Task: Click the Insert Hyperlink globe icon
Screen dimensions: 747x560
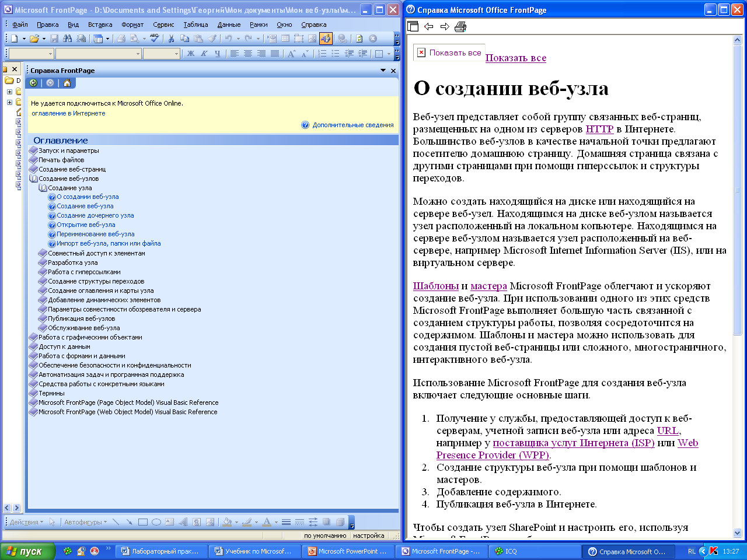Action: pyautogui.click(x=342, y=38)
